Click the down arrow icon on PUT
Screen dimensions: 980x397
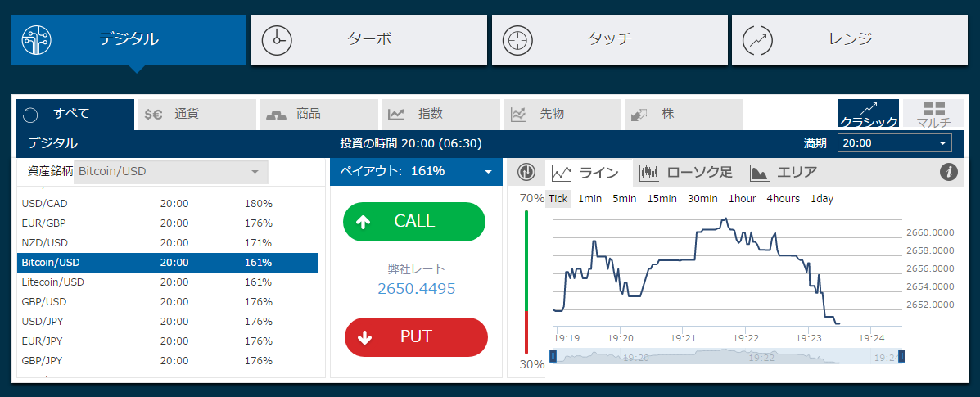(366, 337)
